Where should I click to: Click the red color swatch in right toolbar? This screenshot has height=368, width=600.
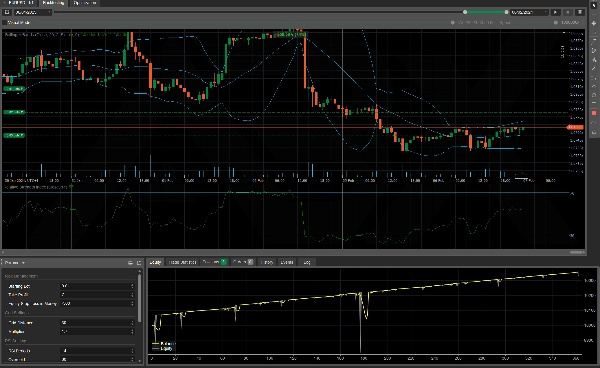(594, 113)
